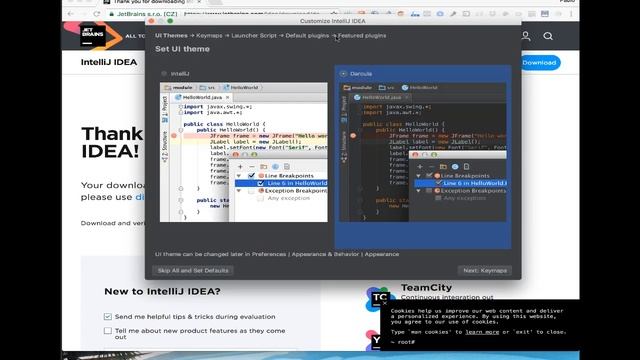Viewport: 640px width, 360px height.
Task: Open the search icon on JetBrains page
Action: tap(548, 36)
